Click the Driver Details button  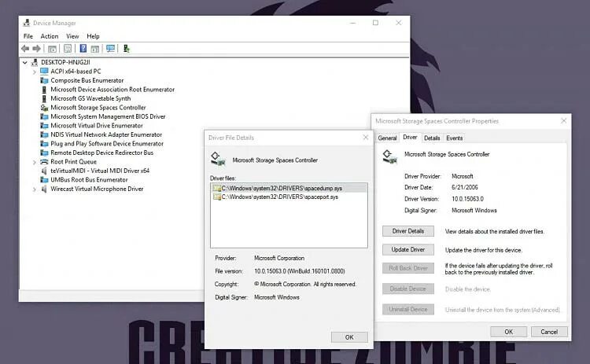point(407,231)
